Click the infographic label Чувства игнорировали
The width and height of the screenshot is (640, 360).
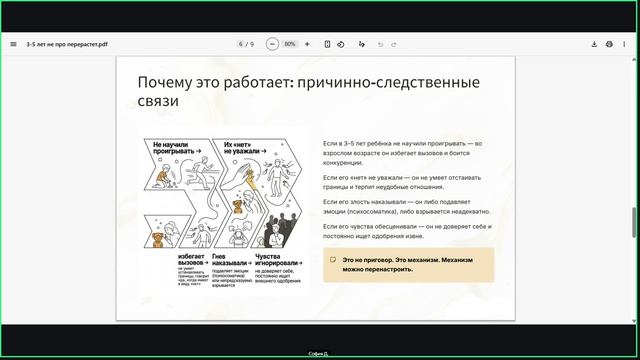(x=279, y=260)
